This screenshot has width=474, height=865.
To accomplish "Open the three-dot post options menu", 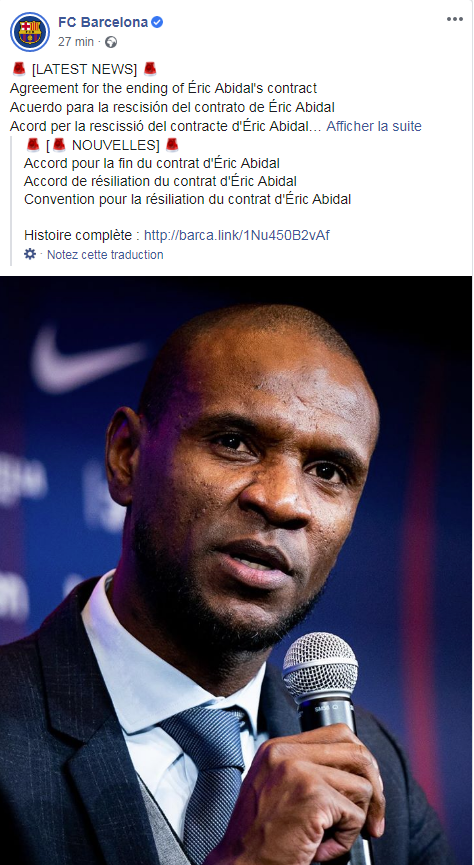I will pyautogui.click(x=455, y=19).
